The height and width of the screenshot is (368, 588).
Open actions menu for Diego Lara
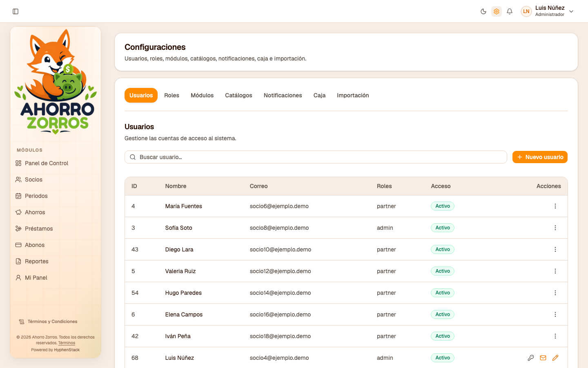coord(555,249)
